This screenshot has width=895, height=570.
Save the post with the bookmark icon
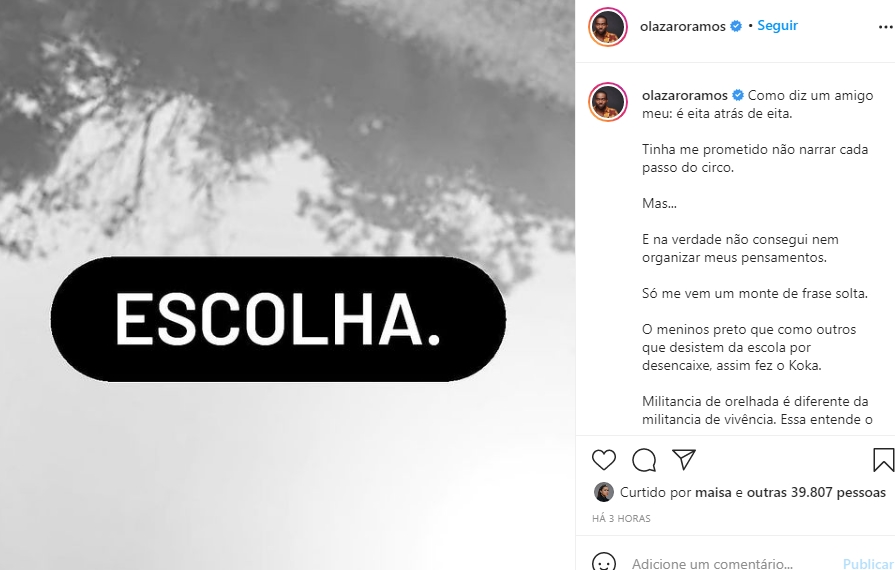click(x=884, y=460)
